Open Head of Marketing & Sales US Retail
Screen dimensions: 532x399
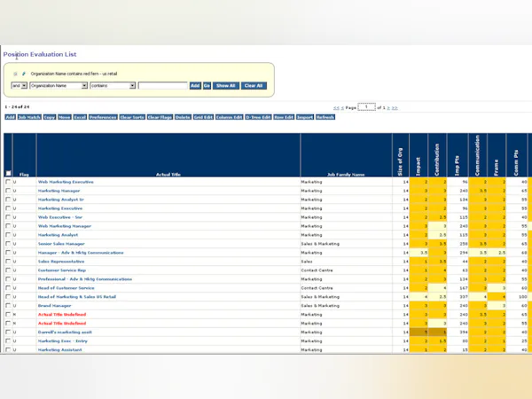click(77, 296)
